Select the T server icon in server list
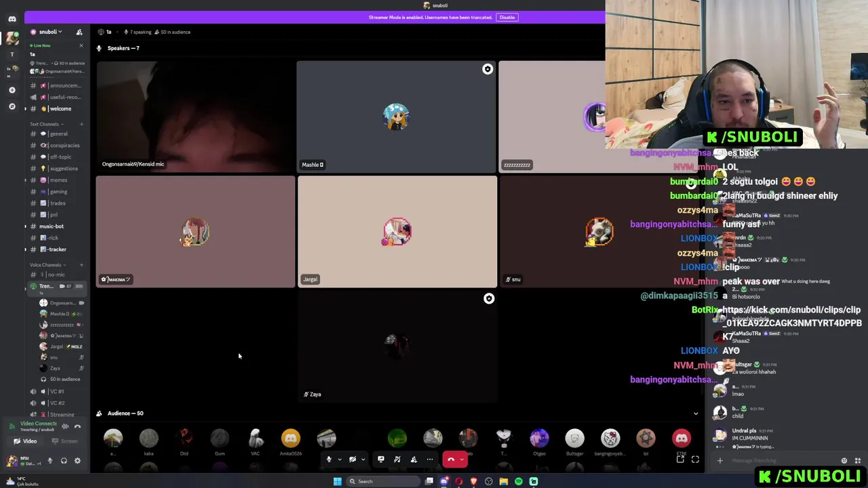 (12, 54)
